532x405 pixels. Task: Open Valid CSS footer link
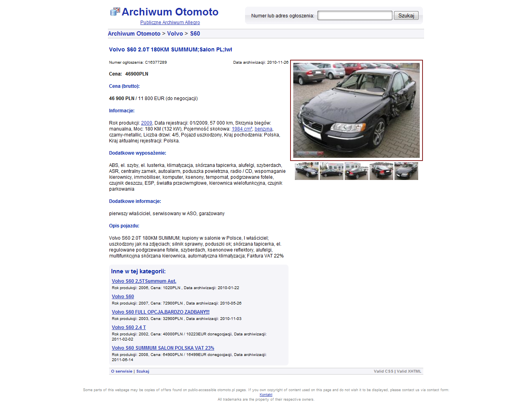[x=383, y=371]
